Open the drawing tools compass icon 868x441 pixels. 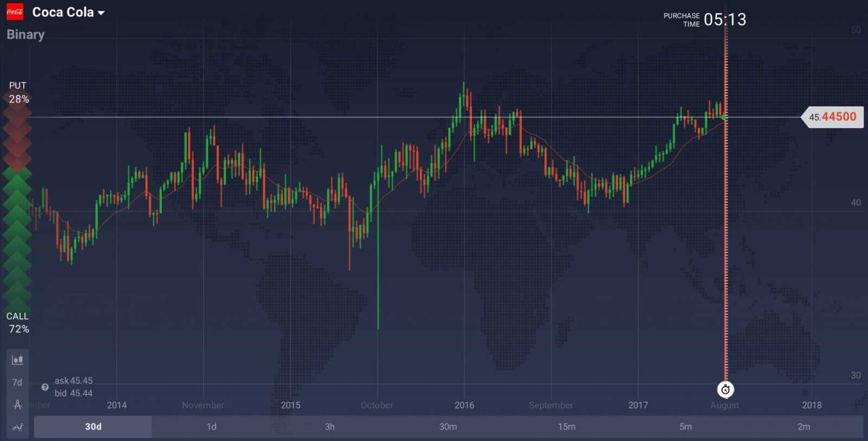click(17, 405)
